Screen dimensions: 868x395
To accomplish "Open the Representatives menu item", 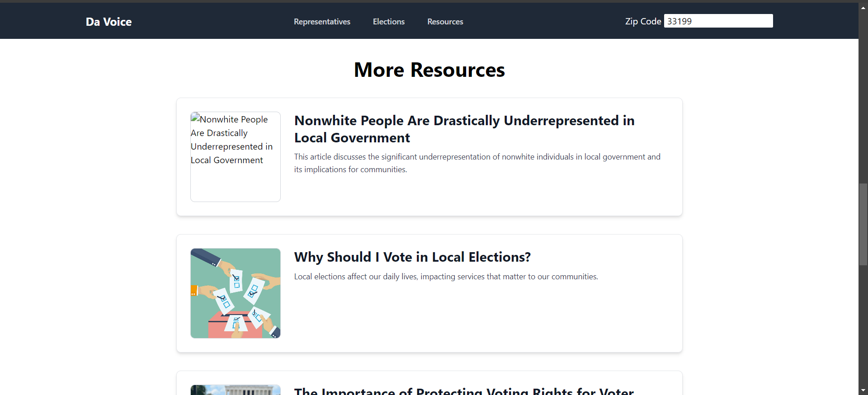I will (322, 22).
